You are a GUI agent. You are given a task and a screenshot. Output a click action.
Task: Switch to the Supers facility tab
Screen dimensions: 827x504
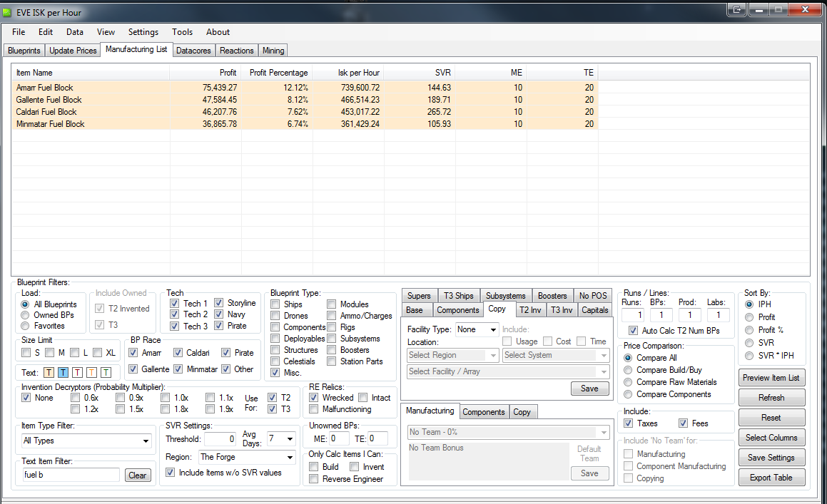click(x=419, y=296)
